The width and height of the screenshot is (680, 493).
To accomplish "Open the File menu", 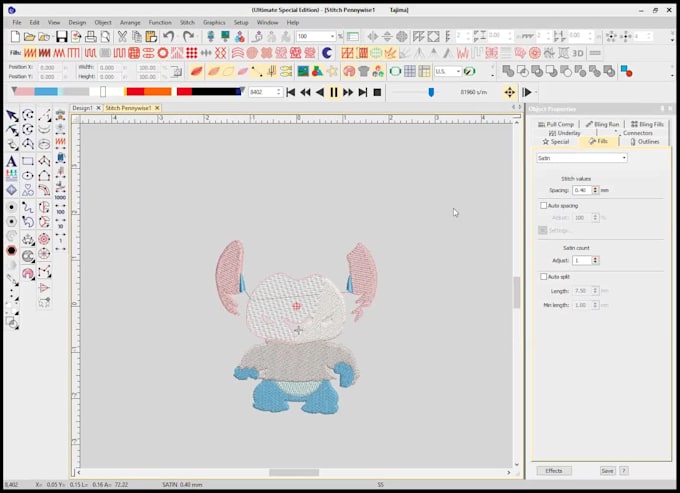I will (16, 22).
